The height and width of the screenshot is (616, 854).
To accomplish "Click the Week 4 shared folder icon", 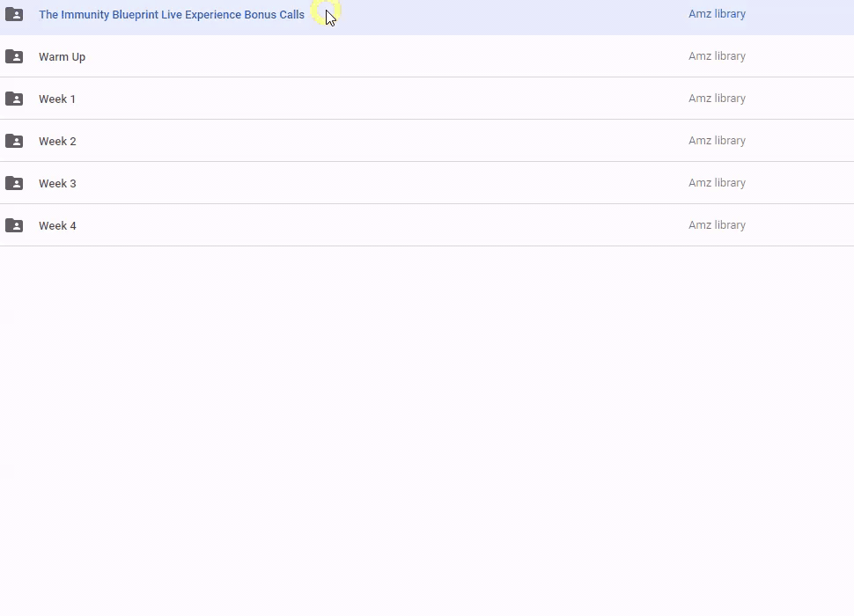I will (x=14, y=225).
